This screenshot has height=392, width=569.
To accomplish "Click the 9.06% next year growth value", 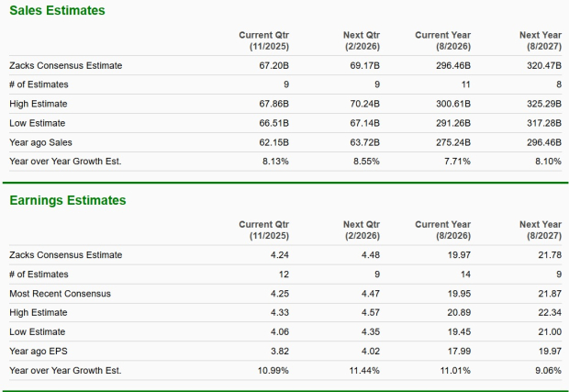I will click(x=547, y=371).
